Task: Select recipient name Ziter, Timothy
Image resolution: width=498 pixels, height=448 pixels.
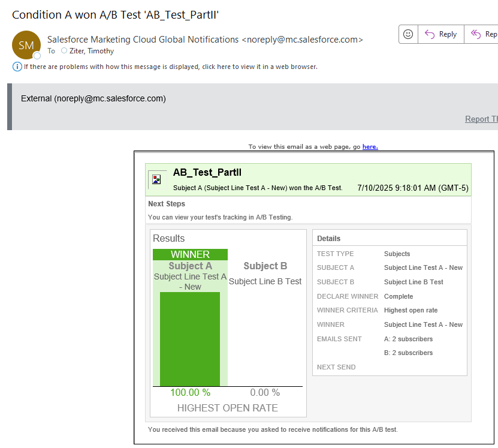Action: [92, 51]
